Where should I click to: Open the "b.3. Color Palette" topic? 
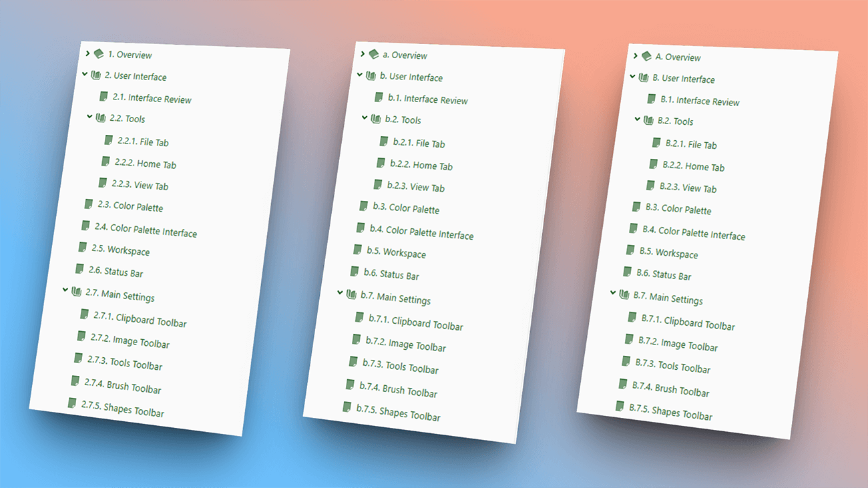406,208
